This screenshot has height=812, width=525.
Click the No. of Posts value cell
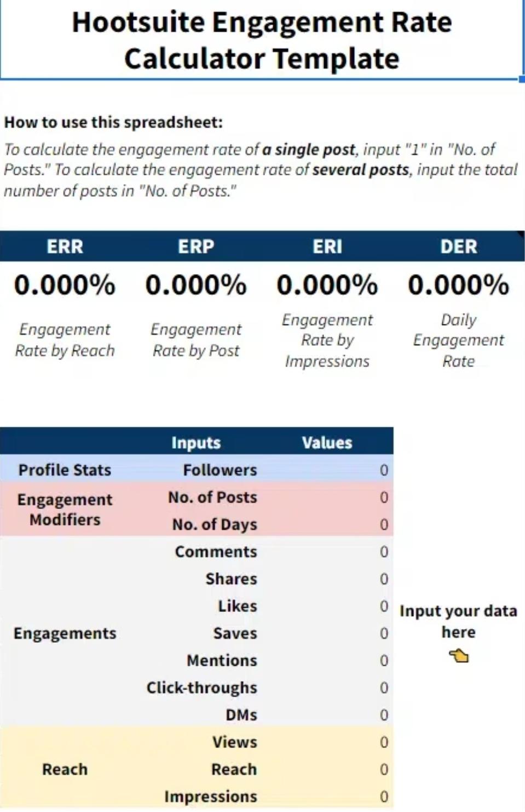coord(327,498)
